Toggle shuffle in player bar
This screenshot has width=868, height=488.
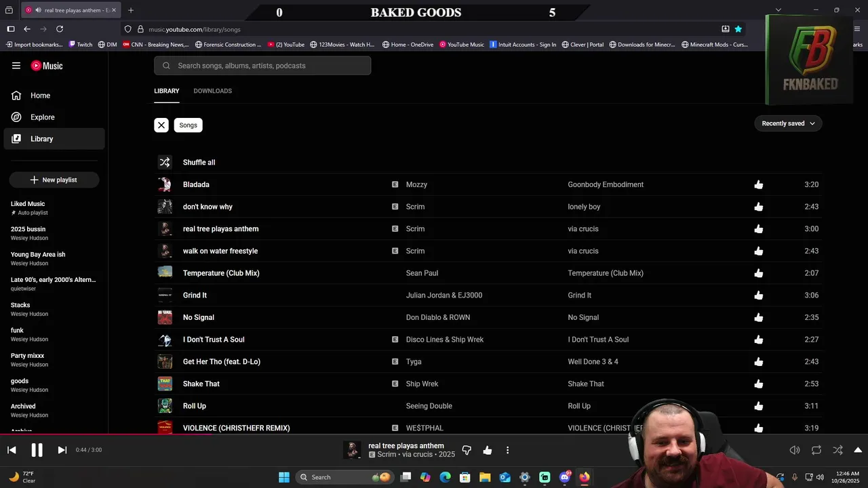coord(838,450)
